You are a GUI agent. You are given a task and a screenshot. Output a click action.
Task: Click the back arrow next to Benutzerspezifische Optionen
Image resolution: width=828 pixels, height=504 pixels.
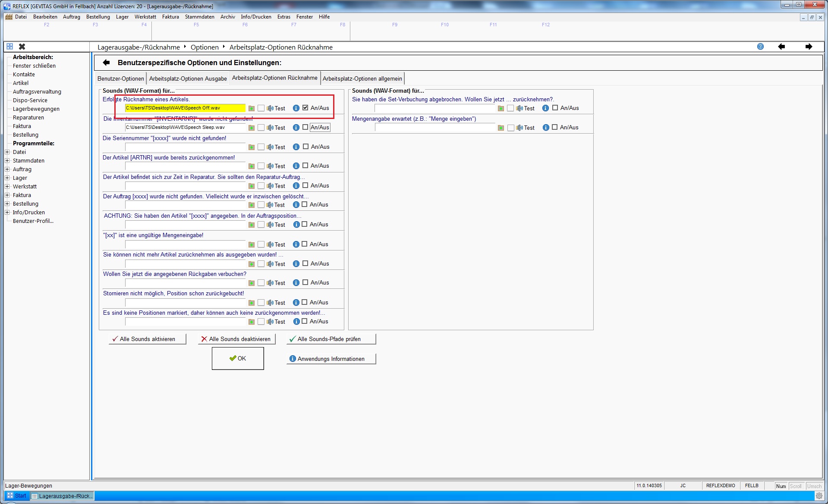106,63
